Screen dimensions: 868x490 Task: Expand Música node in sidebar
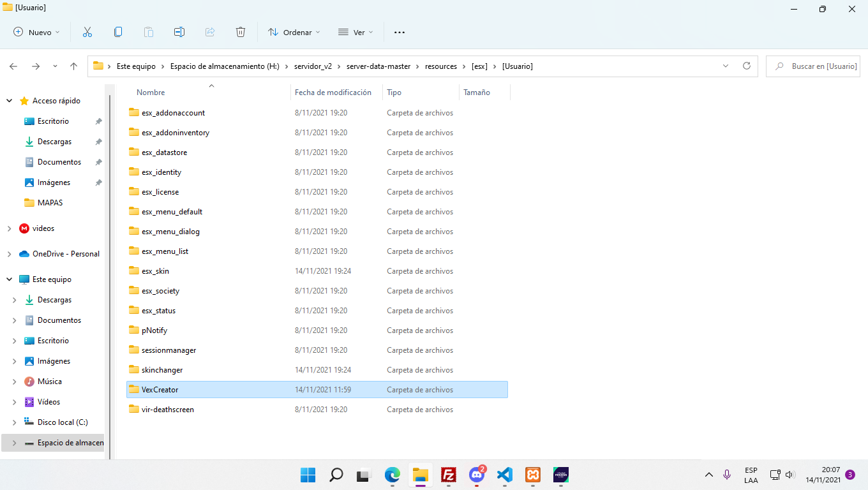point(15,382)
